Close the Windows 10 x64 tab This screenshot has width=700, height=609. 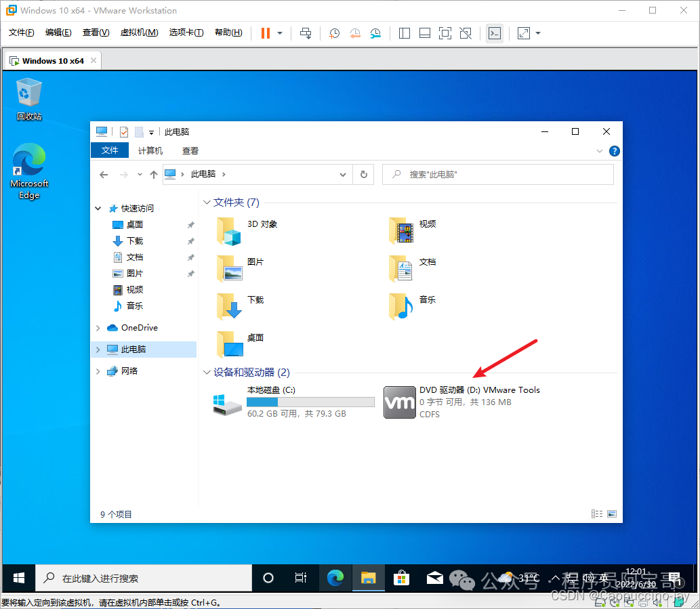94,60
